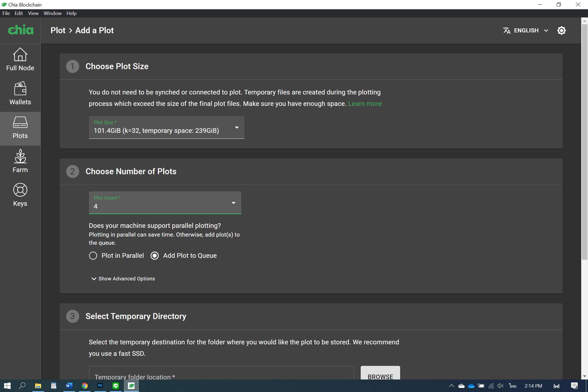
Task: Click the scrollbar down arrow
Action: coord(584,376)
